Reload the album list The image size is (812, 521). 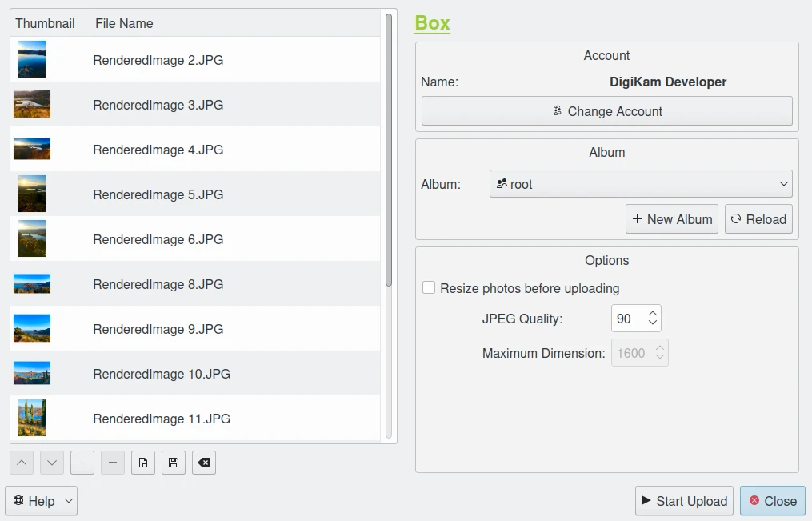758,219
